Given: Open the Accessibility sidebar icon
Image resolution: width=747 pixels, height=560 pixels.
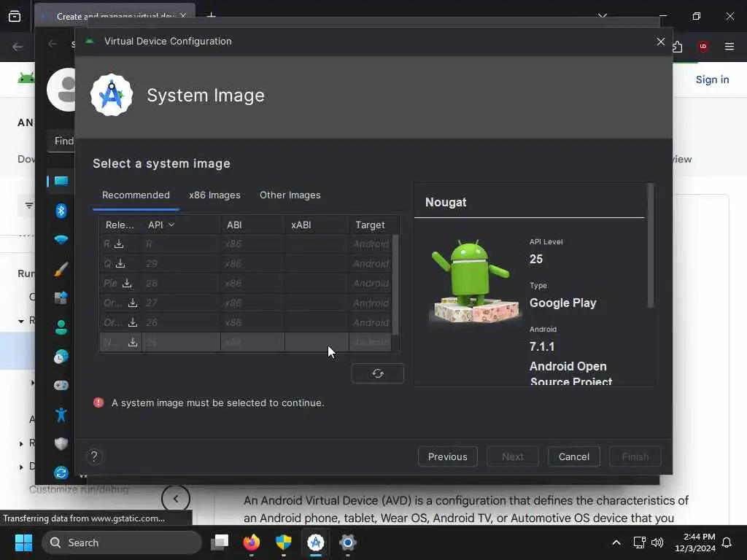Looking at the screenshot, I should (61, 415).
